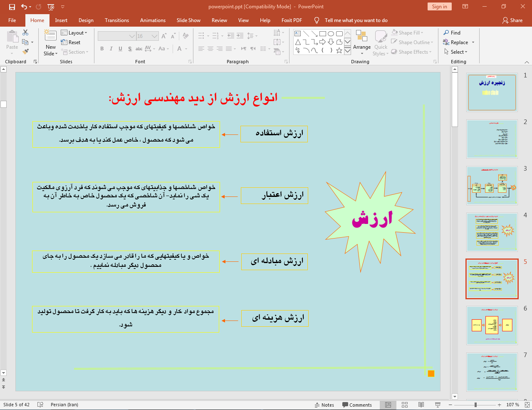The image size is (532, 410).
Task: Expand the Shape Outline menu
Action: click(412, 42)
